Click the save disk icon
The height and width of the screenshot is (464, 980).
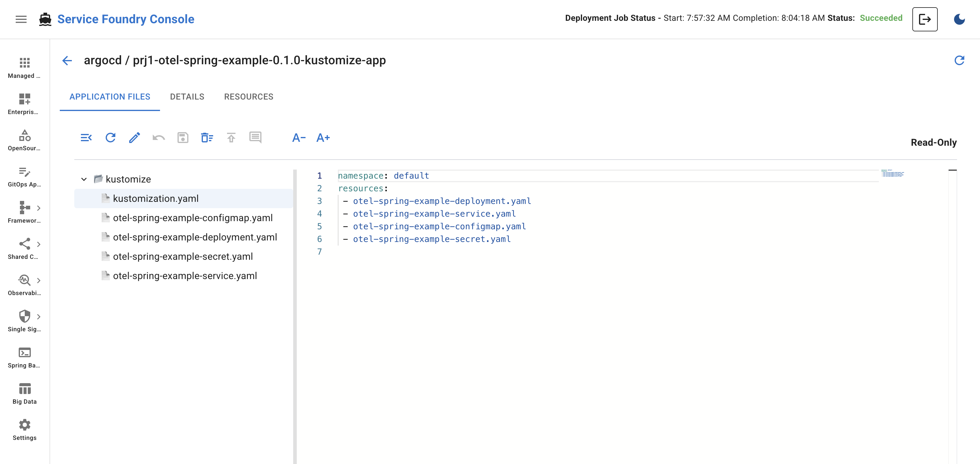183,138
